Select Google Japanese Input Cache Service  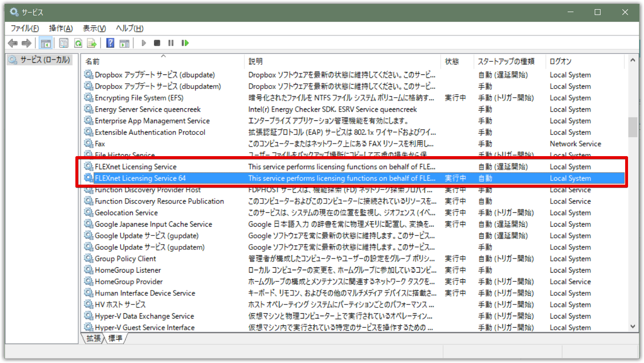(354, 224)
